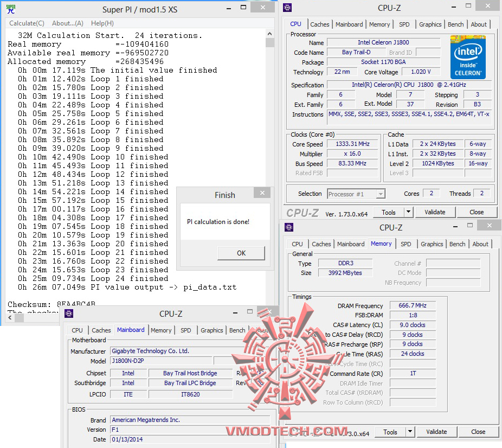502x448 pixels.
Task: Switch to SPD tab in top CPU-Z window
Action: (404, 24)
